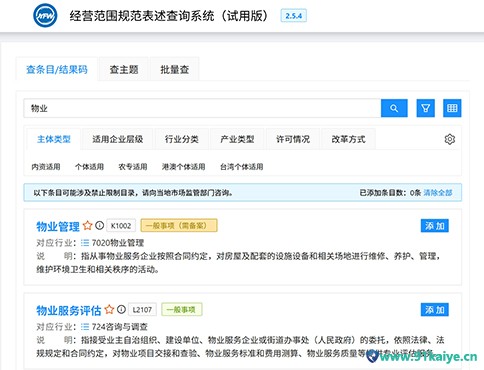This screenshot has width=484, height=370.
Task: Open the filter funnel icon
Action: pos(425,108)
